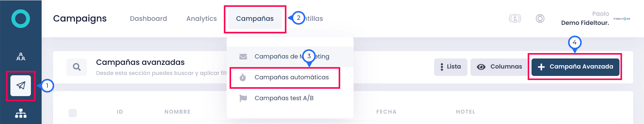Open the Lista view options menu
Screen dimensions: 644x124
[451, 67]
